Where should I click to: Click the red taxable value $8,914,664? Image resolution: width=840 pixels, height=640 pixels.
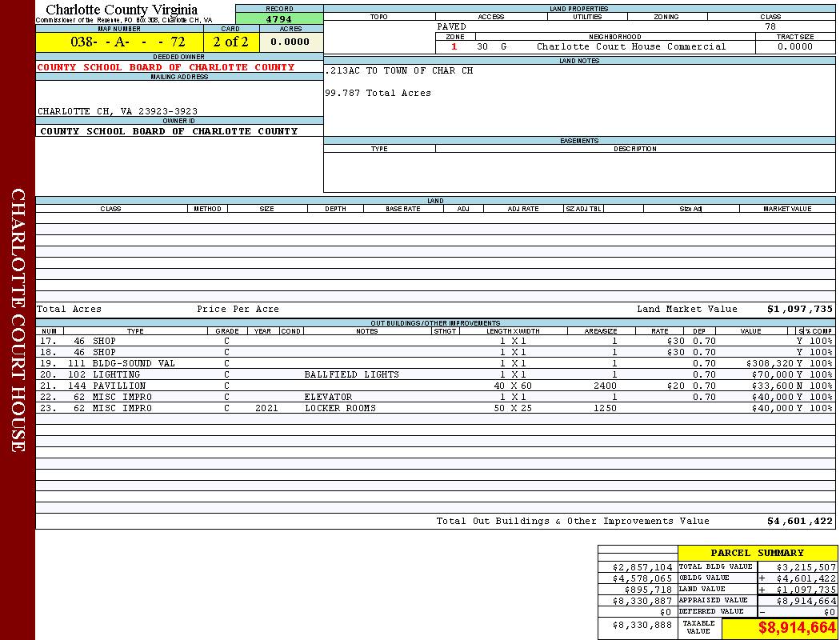[797, 628]
